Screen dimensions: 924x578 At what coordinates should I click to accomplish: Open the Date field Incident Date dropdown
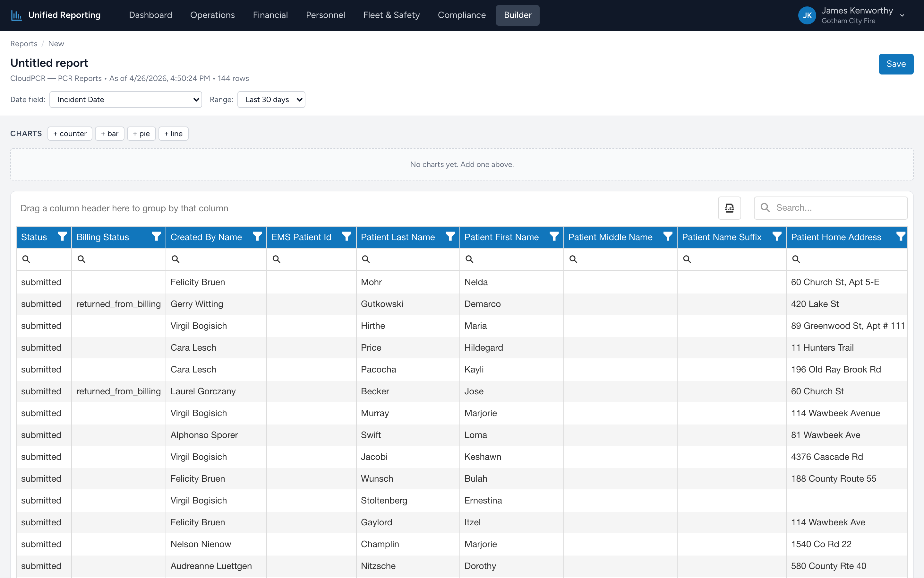point(126,100)
